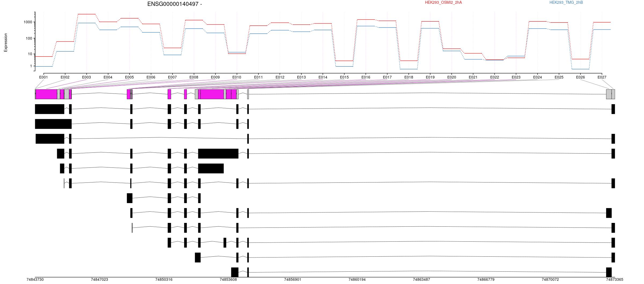
Task: Click exon label E007
Action: click(172, 77)
